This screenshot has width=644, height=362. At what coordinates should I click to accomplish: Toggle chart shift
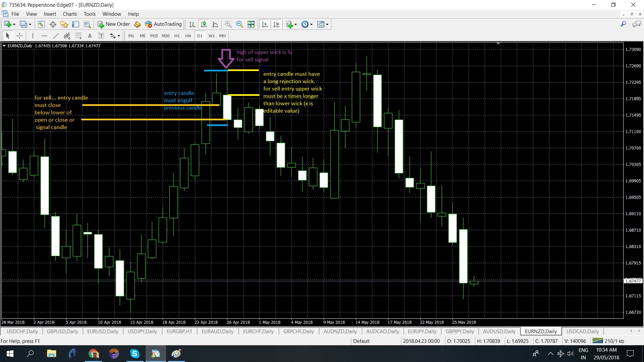tap(276, 24)
